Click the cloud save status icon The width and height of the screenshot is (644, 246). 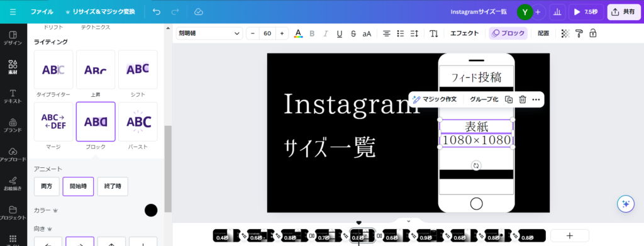pos(199,12)
